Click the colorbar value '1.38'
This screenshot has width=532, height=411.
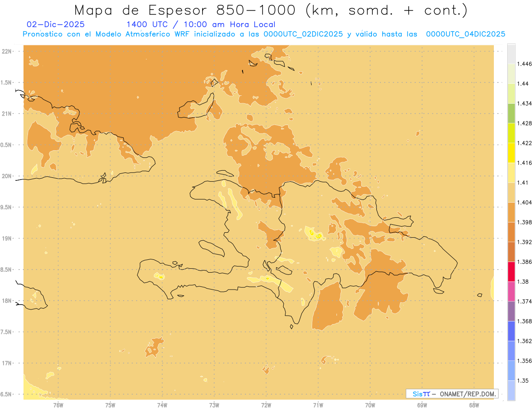pos(524,282)
